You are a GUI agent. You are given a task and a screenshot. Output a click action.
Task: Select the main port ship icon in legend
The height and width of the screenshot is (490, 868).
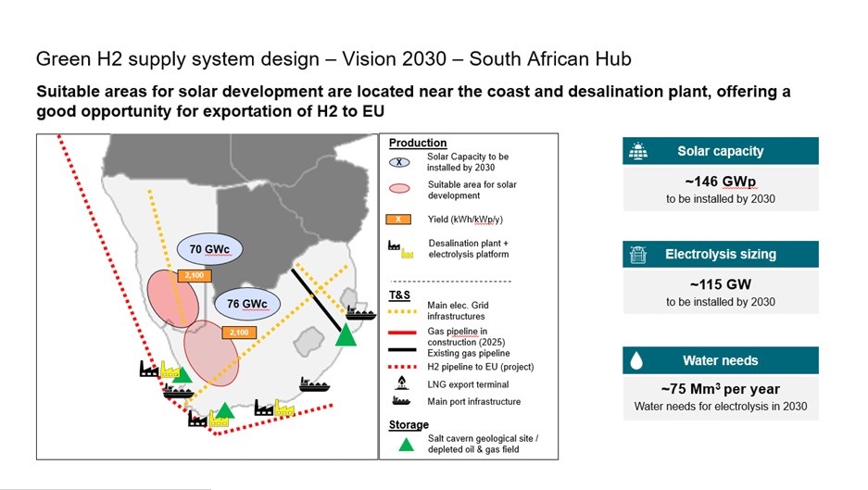coord(401,402)
